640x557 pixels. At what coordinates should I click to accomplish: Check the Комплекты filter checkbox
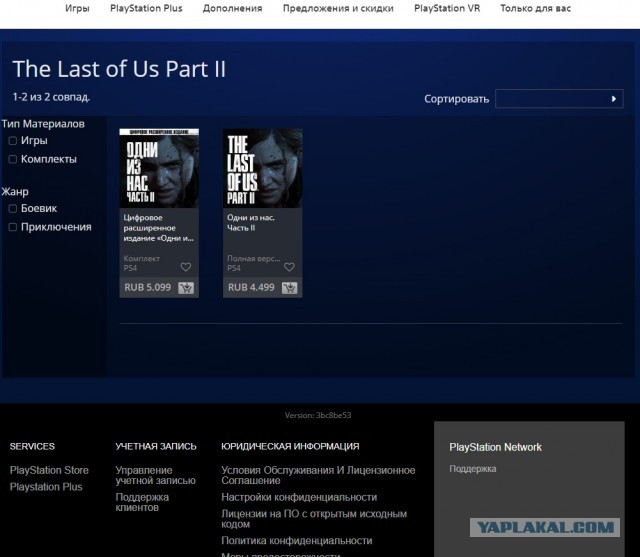point(13,159)
